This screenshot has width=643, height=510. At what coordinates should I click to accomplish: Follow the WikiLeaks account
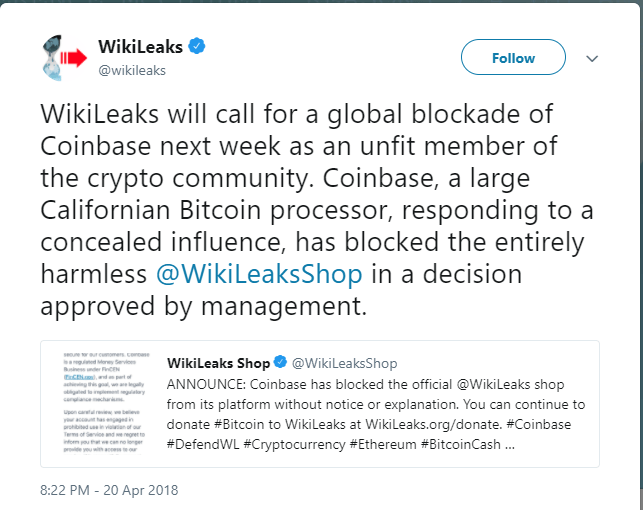coord(513,58)
